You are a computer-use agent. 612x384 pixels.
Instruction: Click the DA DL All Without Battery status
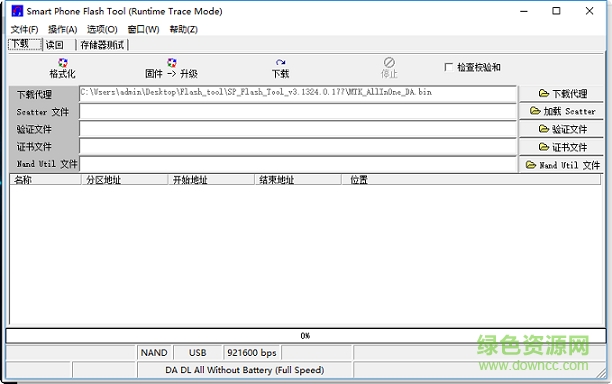245,370
